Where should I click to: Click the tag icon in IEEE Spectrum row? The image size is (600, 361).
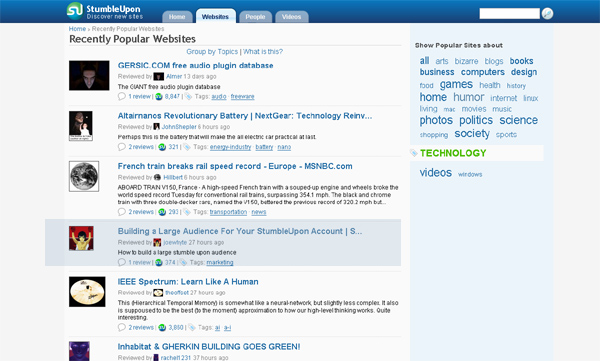tap(192, 328)
